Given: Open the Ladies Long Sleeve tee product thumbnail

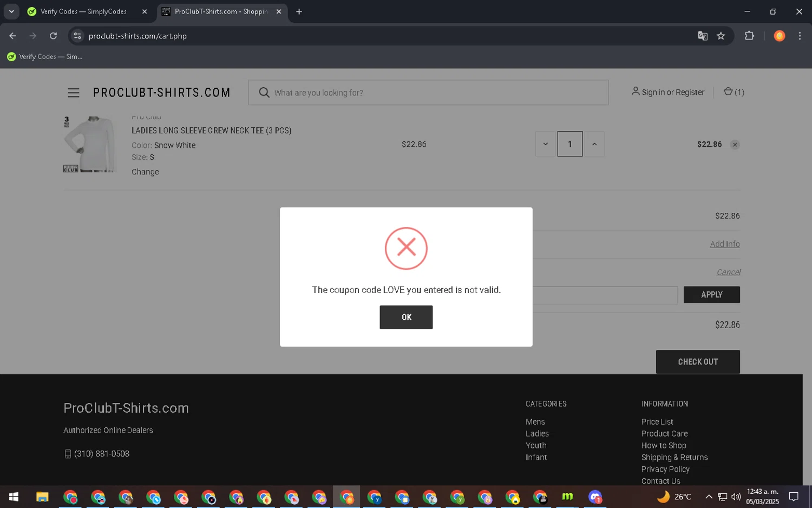Looking at the screenshot, I should (89, 144).
